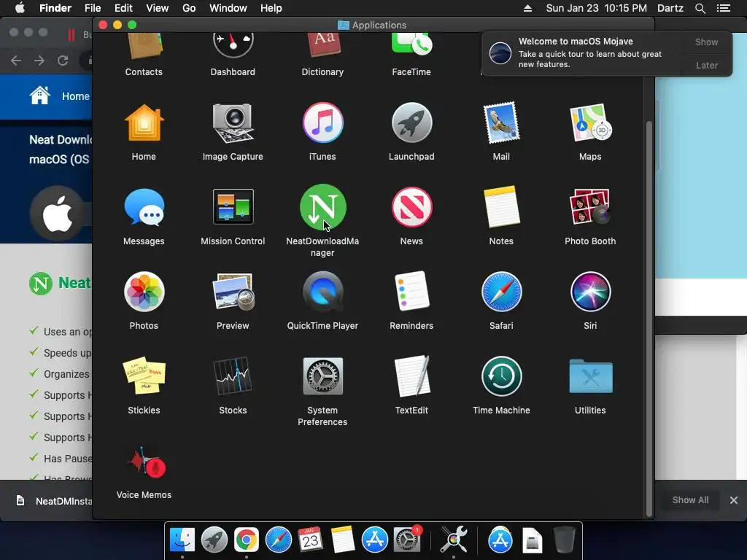The image size is (747, 560).
Task: Open the Home app icon in Applications
Action: (144, 122)
